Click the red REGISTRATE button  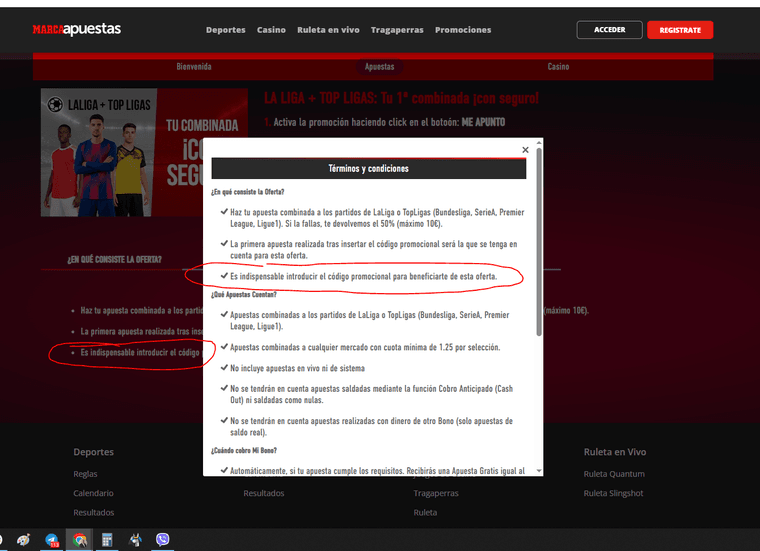point(680,30)
